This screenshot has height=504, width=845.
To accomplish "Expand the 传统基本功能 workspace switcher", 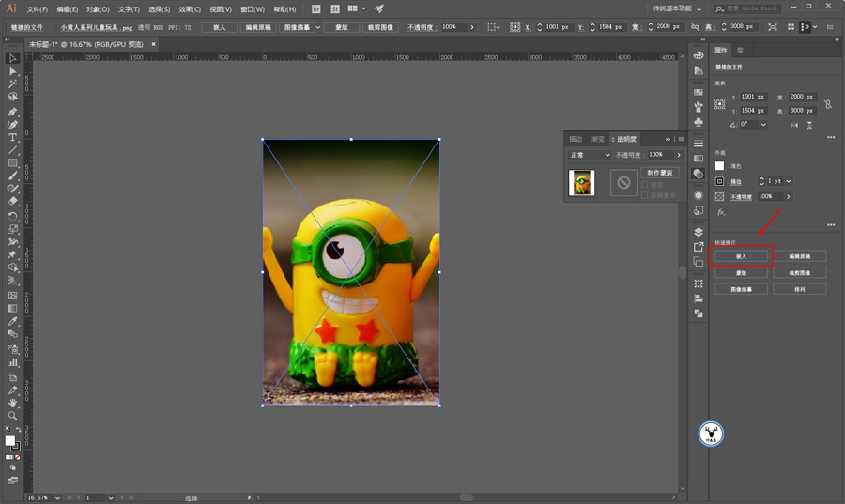I will pyautogui.click(x=677, y=8).
